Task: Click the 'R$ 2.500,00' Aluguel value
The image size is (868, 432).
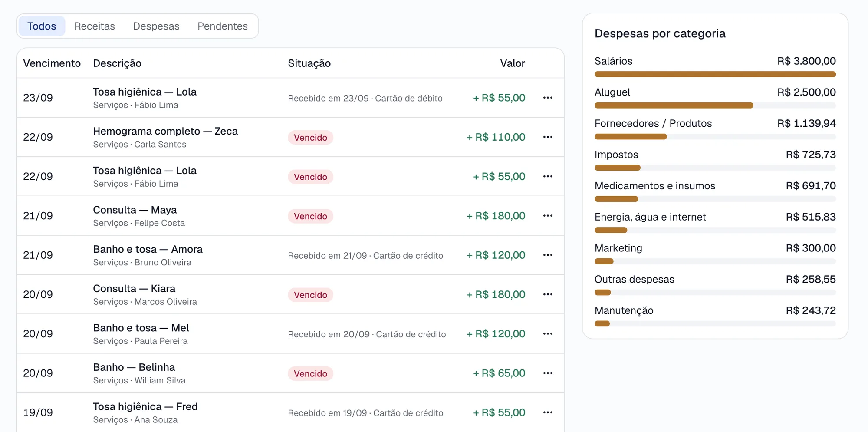Action: [807, 92]
